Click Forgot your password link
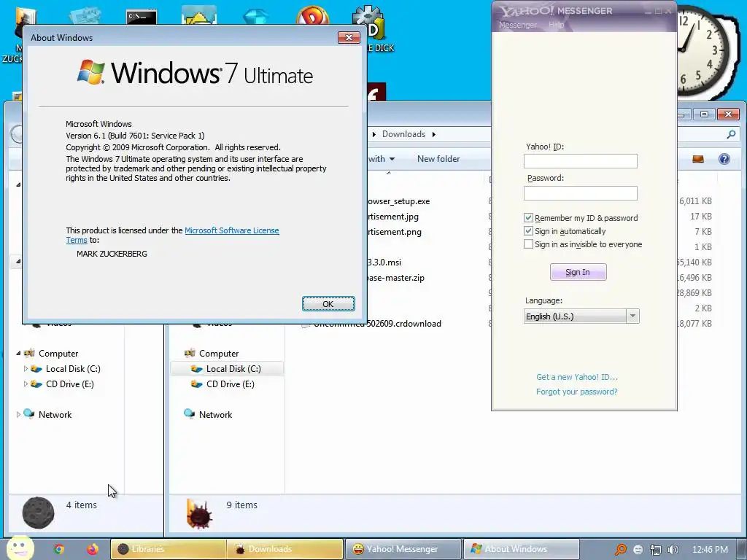The width and height of the screenshot is (747, 560). [576, 392]
